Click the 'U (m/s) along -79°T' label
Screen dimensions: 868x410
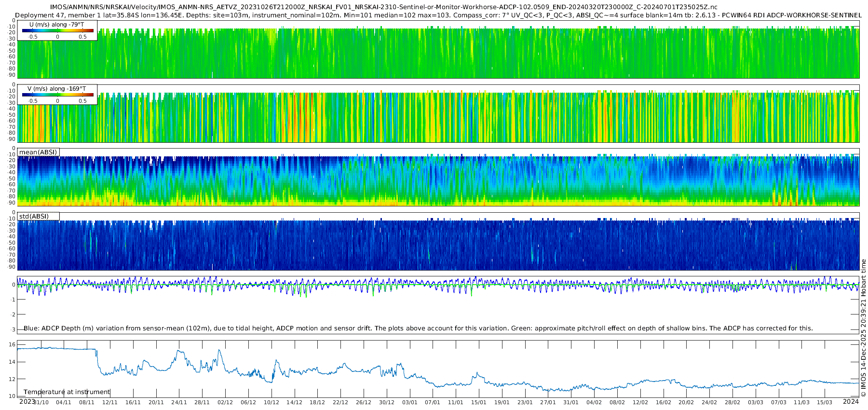(x=56, y=25)
